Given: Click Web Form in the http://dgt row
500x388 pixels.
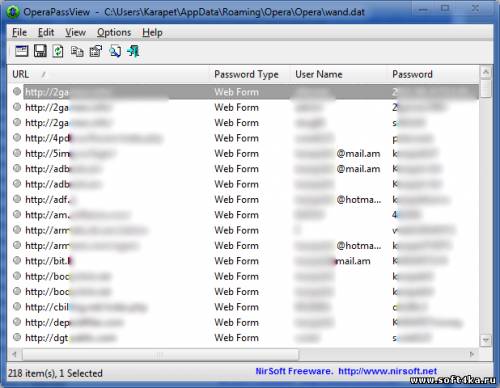Looking at the screenshot, I should tap(237, 338).
